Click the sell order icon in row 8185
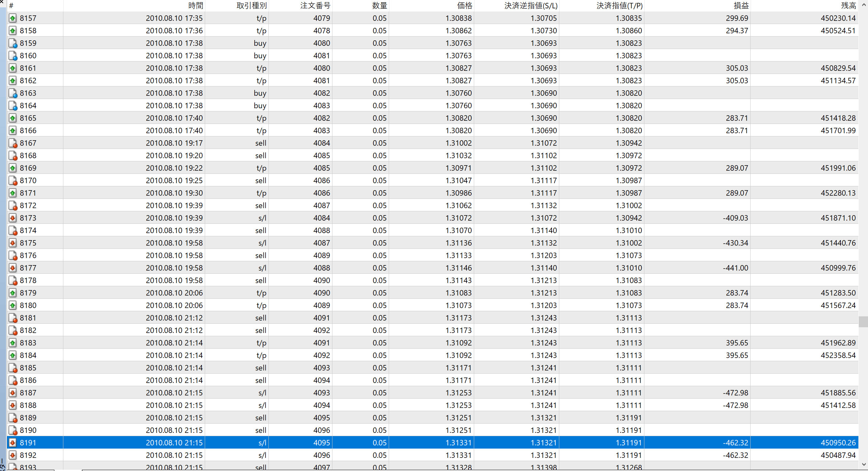 point(12,368)
